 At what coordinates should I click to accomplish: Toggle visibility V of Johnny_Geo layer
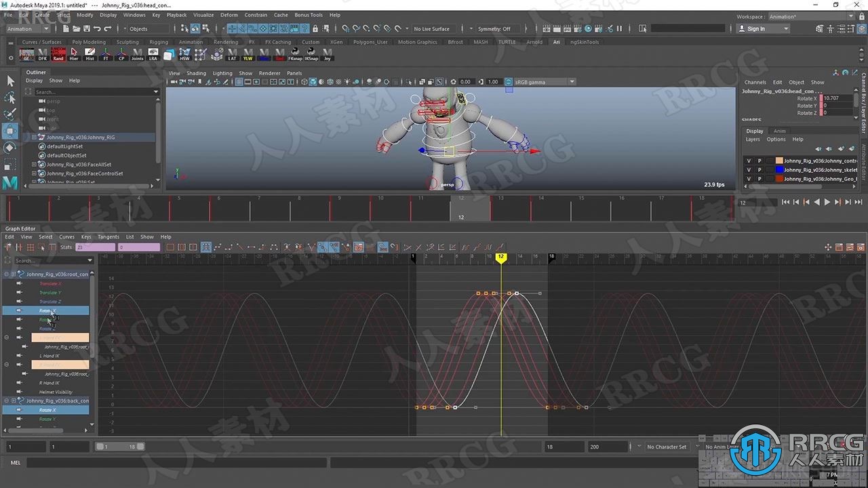point(749,179)
